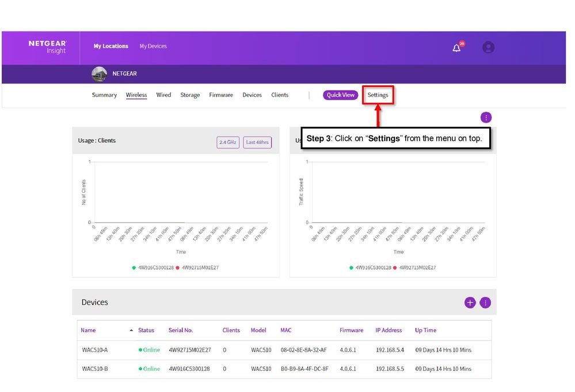
Task: Add a device with the plus icon
Action: coord(470,303)
